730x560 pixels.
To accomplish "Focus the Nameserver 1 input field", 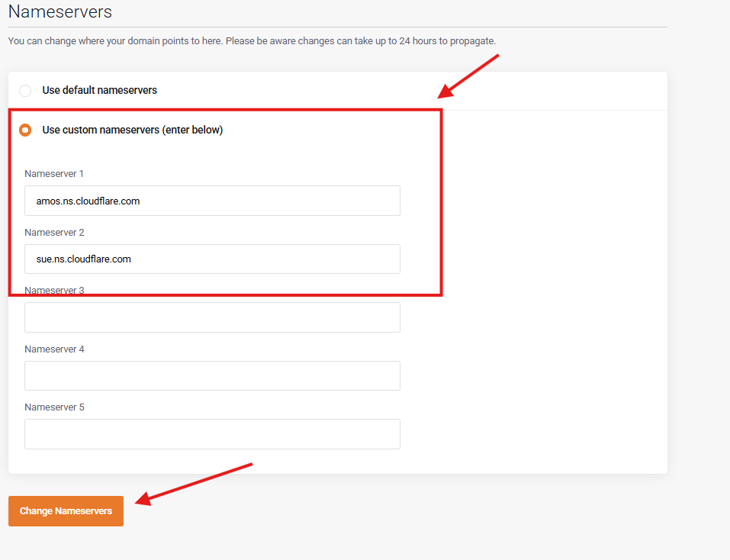I will pos(212,201).
